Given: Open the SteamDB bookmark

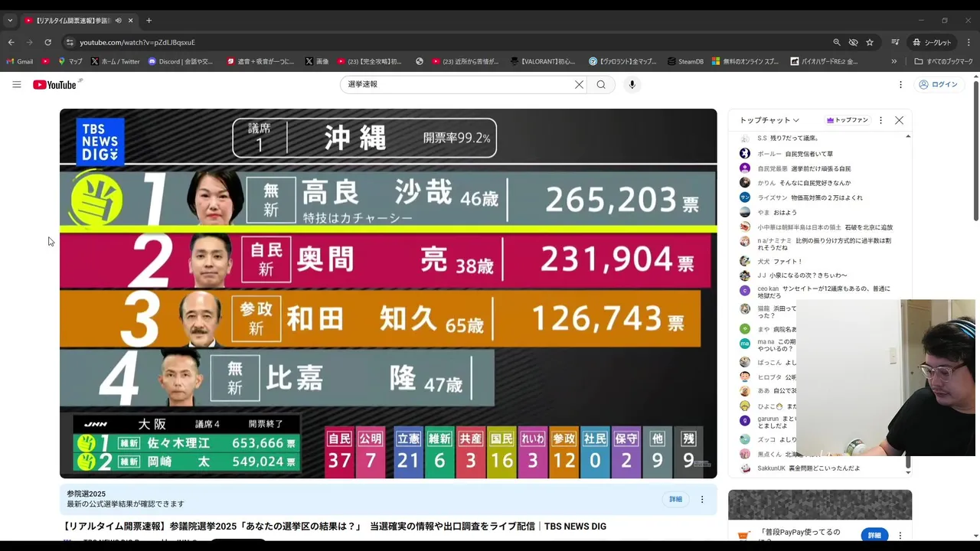Looking at the screenshot, I should point(685,61).
